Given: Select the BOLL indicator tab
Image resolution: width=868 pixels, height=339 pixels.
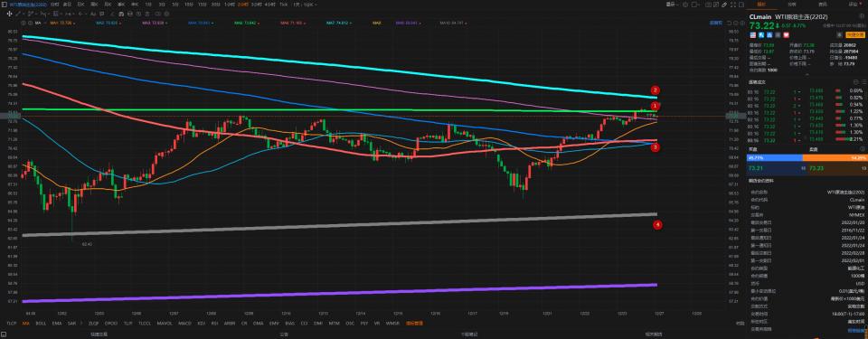Looking at the screenshot, I should click(x=41, y=323).
